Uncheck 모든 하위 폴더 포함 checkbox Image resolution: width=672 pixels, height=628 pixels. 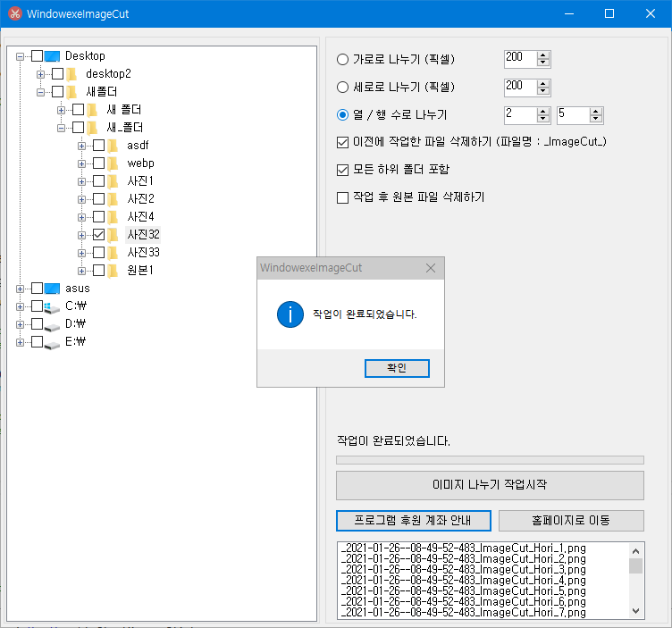pos(342,170)
